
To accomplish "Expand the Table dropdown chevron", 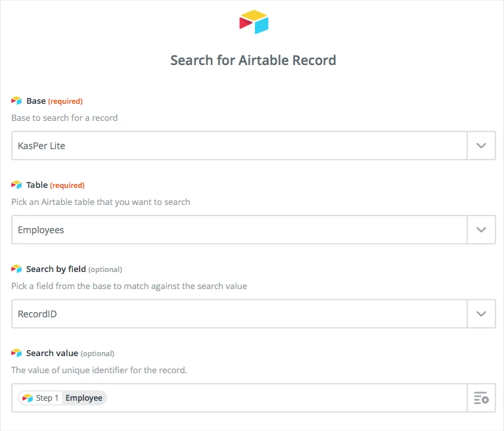I will click(x=481, y=230).
